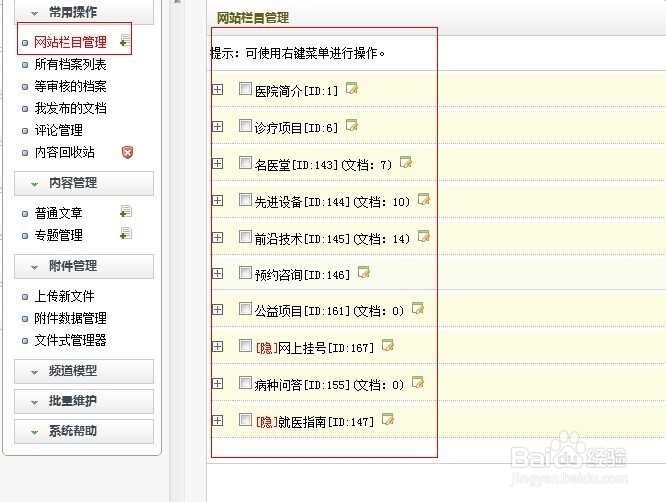Click hidden column 就医指南[ID:147]
The height and width of the screenshot is (502, 666).
315,422
